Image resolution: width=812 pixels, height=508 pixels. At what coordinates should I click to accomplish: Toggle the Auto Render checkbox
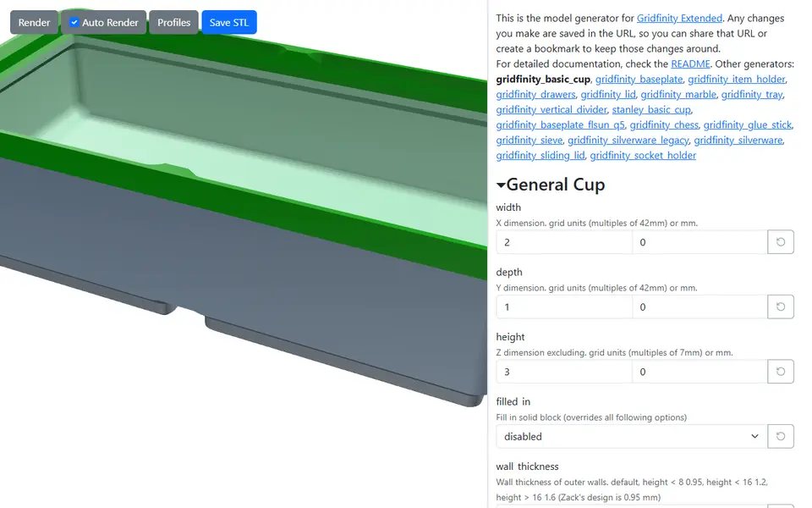coord(74,22)
